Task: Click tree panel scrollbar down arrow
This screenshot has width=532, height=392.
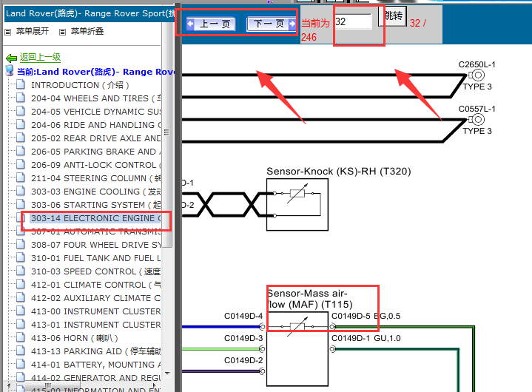Action: pos(167,373)
